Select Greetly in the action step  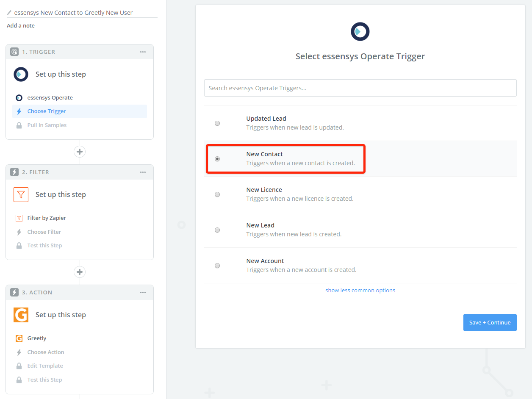[37, 338]
